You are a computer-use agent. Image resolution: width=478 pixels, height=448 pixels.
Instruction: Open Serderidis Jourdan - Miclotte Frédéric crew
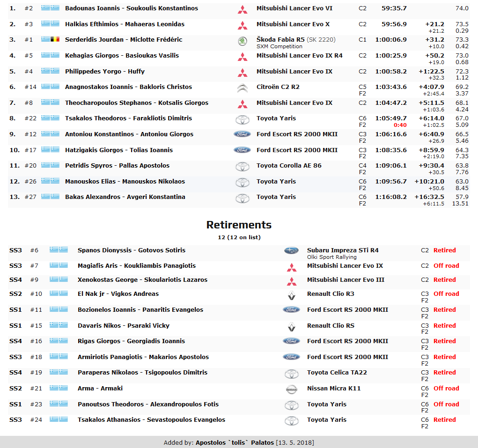coord(124,40)
